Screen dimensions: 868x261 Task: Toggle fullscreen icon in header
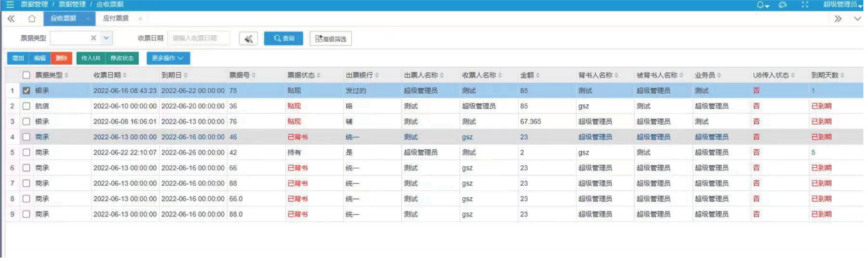click(805, 5)
